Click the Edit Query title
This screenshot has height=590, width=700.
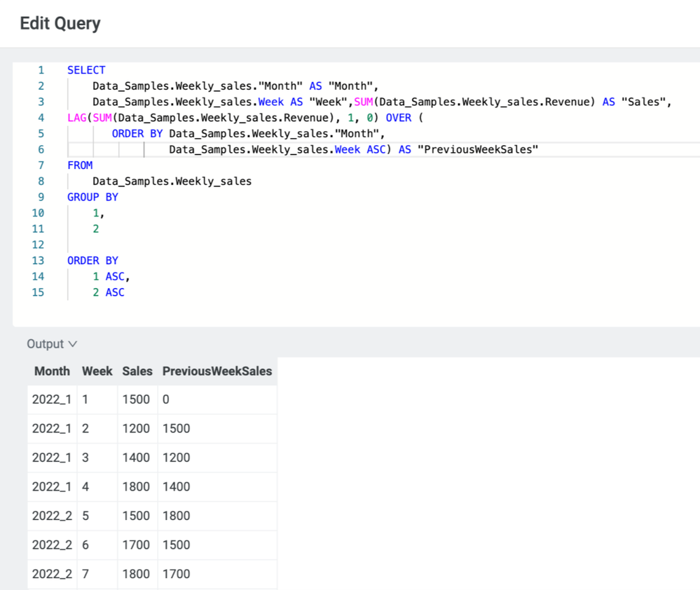pyautogui.click(x=60, y=23)
